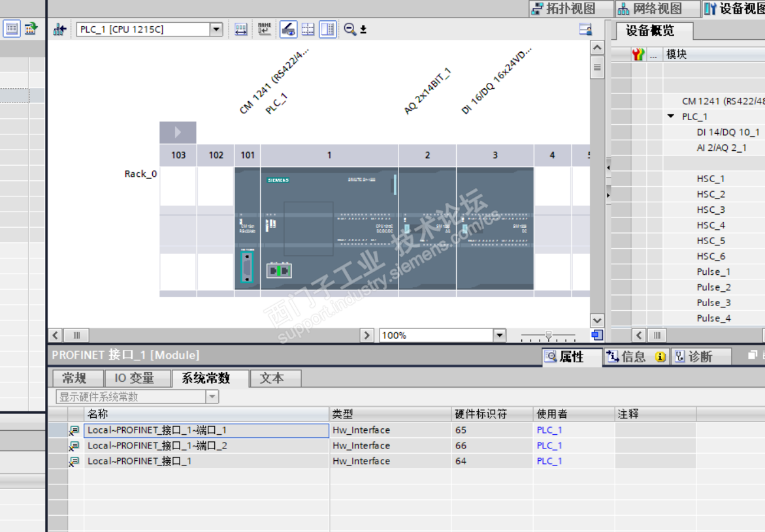The width and height of the screenshot is (765, 532).
Task: Select DI 14/DQ 10_1 row in overview
Action: click(x=728, y=132)
